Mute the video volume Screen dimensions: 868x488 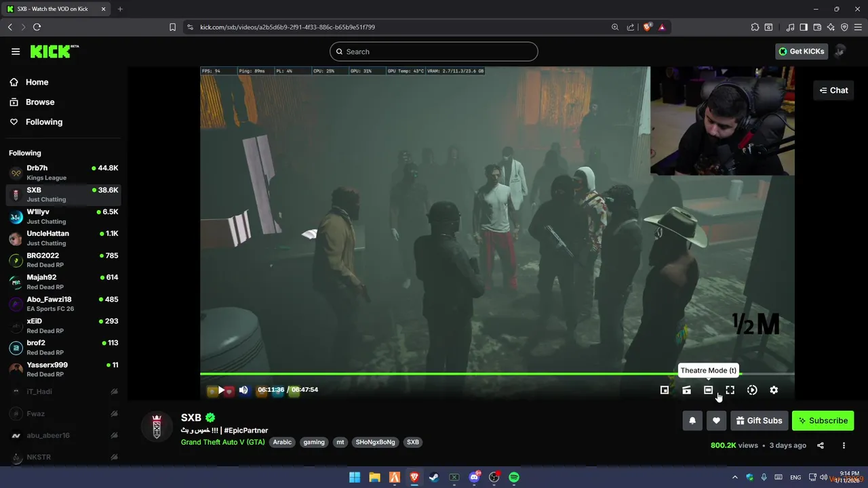click(x=243, y=390)
